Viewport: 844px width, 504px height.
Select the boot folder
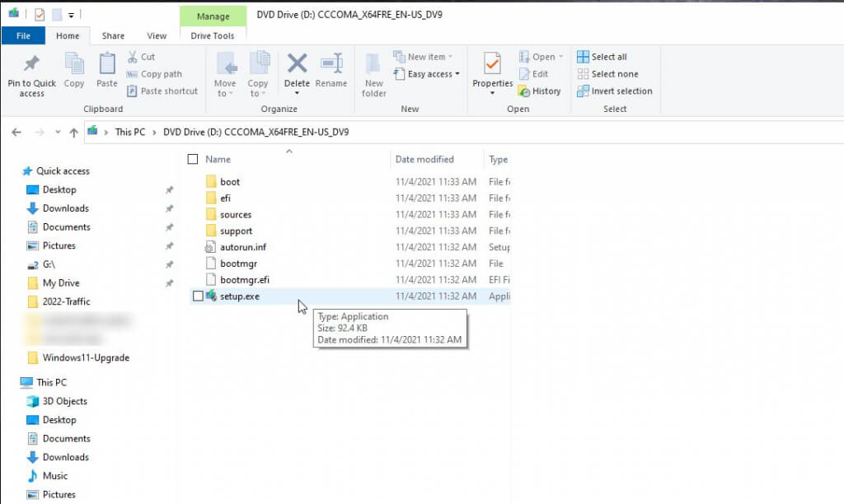(230, 182)
